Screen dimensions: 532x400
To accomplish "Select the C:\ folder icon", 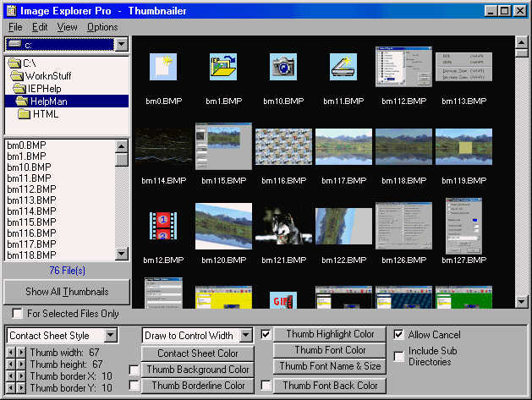I will 14,63.
